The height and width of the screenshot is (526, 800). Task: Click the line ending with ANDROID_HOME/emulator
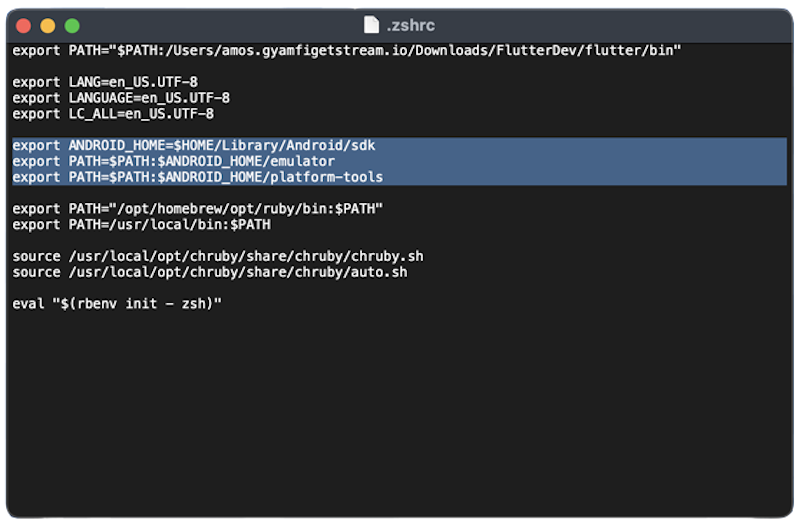173,161
